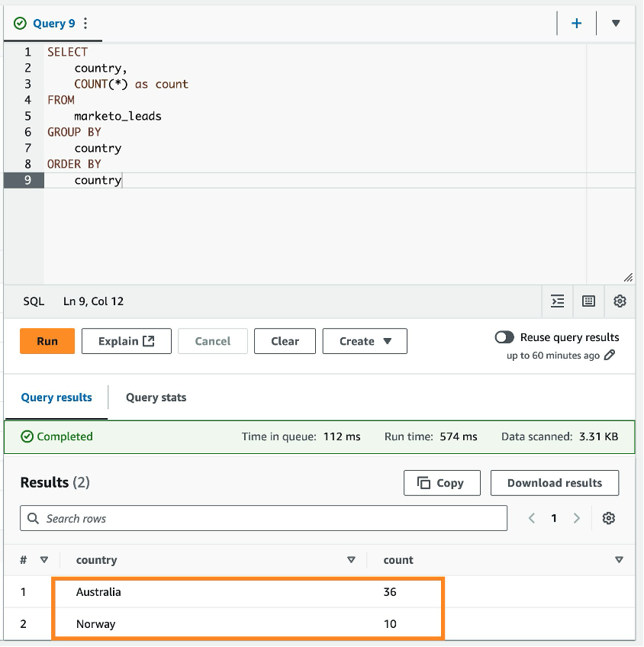Open the country column filter dropdown
This screenshot has width=644, height=647.
click(352, 559)
